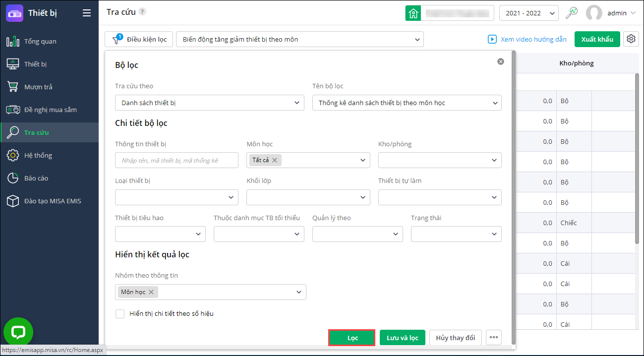Click the green school home icon
Image resolution: width=644 pixels, height=356 pixels.
coord(413,13)
